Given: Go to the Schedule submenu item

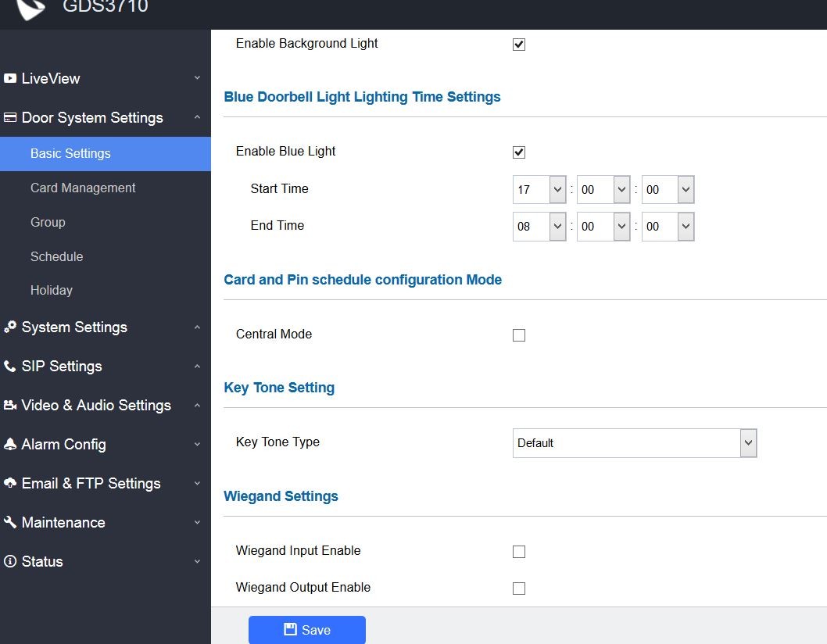Looking at the screenshot, I should tap(56, 256).
